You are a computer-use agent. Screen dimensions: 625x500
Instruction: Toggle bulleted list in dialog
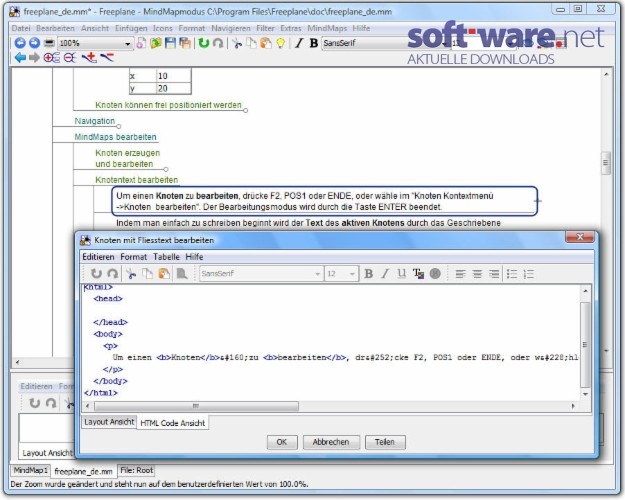[512, 274]
